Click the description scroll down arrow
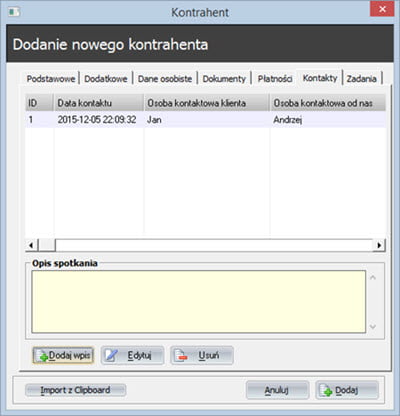 [373, 327]
